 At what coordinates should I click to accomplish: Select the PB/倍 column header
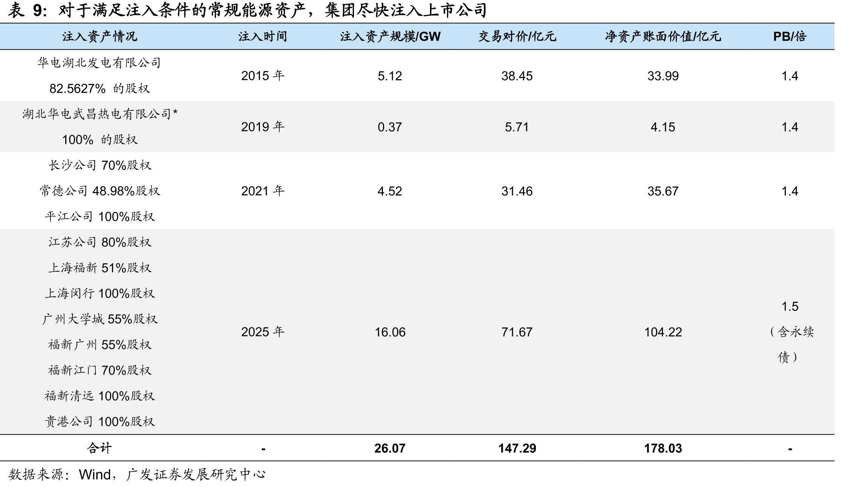point(790,37)
